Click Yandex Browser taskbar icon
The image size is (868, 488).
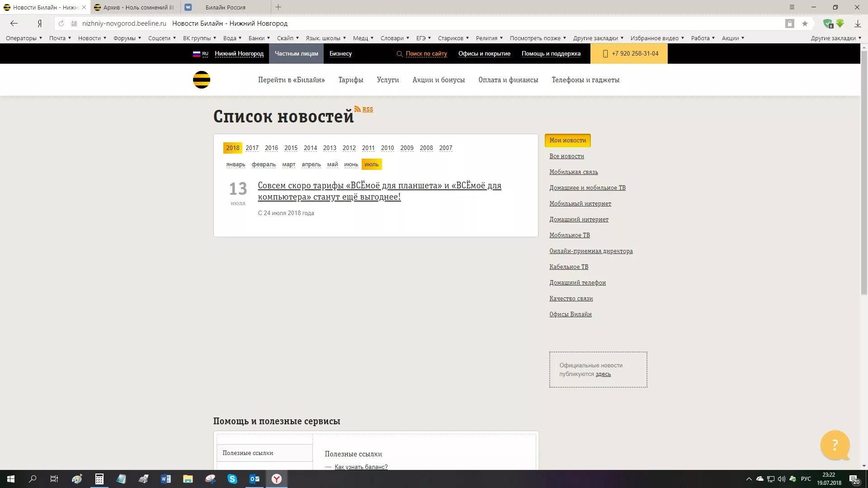(276, 479)
